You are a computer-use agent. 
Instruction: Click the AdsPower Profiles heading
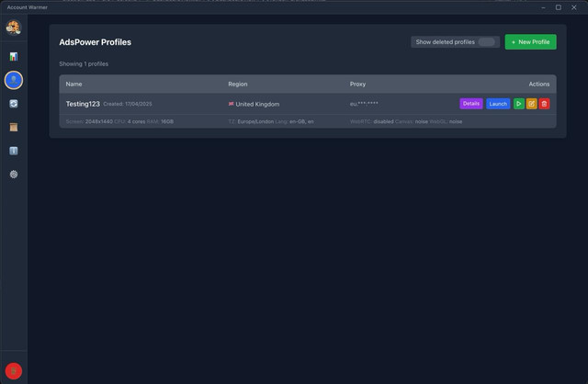coord(96,42)
